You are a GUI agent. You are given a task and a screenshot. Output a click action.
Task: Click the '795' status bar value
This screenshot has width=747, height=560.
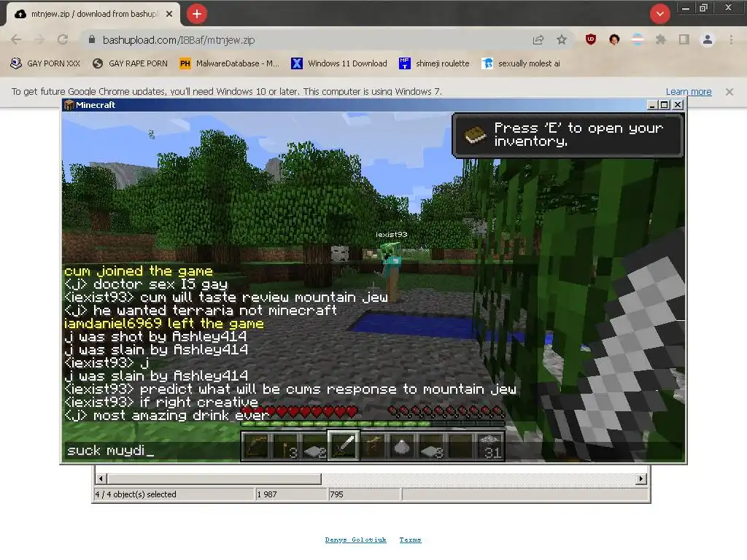click(x=336, y=494)
